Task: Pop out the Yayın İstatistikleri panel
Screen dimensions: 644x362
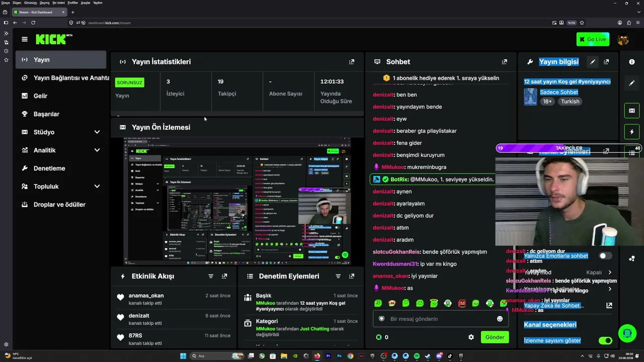Action: [352, 62]
